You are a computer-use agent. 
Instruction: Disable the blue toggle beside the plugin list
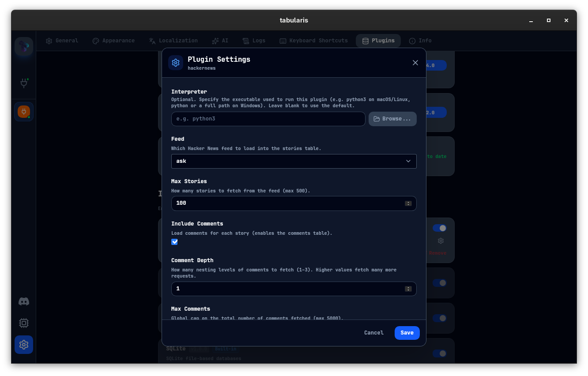tap(440, 228)
